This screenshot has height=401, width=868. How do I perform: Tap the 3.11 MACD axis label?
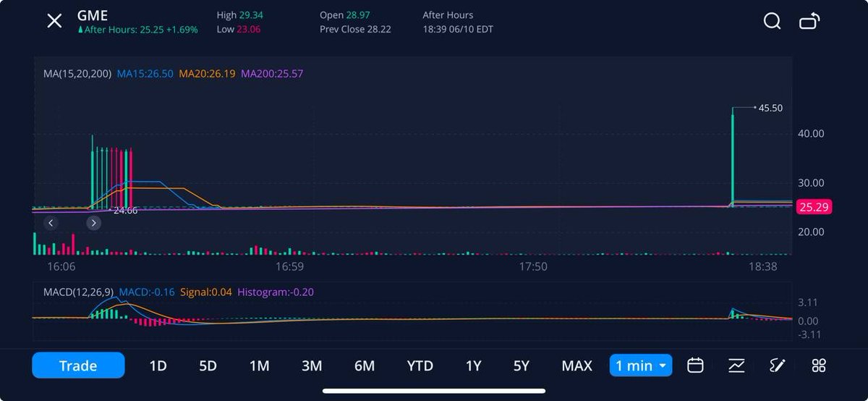click(808, 303)
